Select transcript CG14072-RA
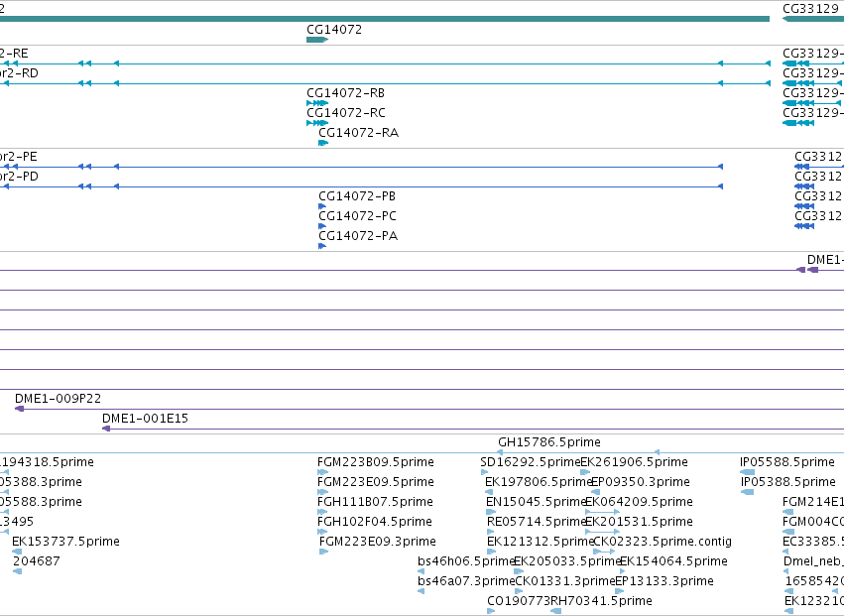Viewport: 844px width, 616px height. [x=358, y=133]
